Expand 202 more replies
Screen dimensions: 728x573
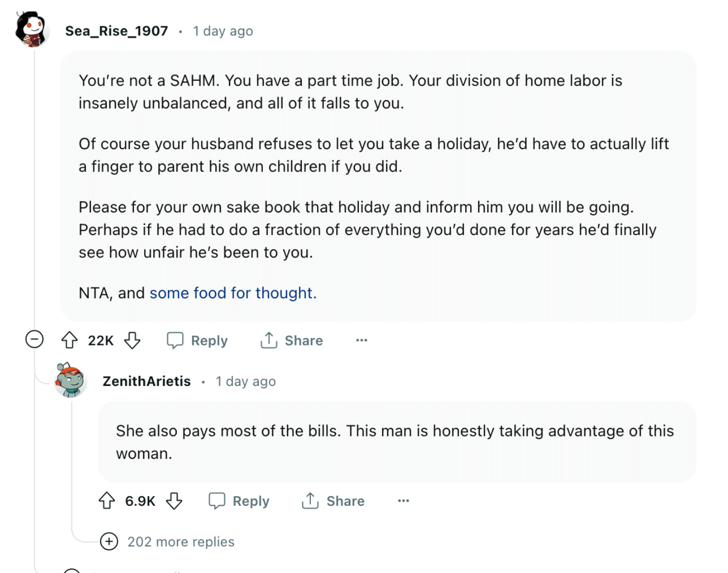[x=167, y=542]
